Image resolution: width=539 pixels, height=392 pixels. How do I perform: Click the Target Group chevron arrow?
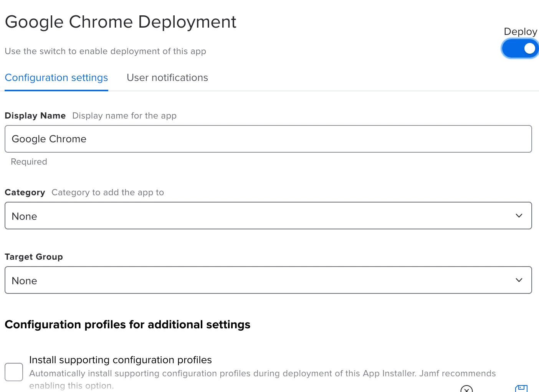tap(519, 280)
